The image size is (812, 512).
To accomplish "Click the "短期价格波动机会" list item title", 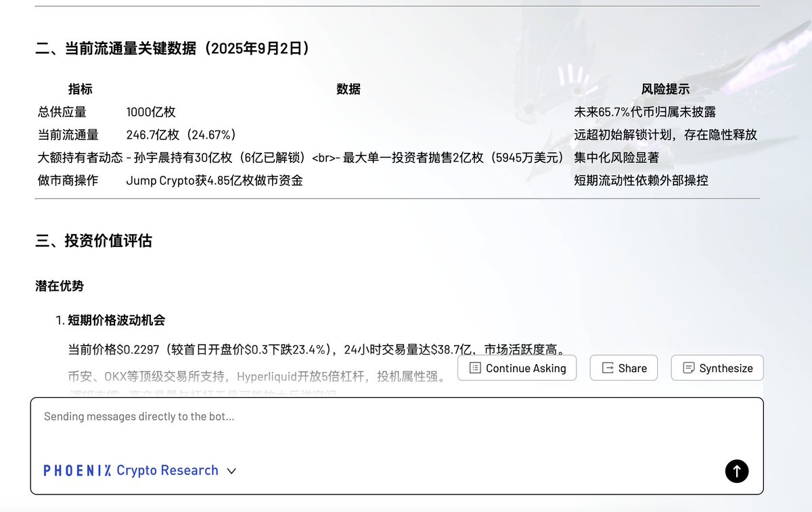I will 116,320.
